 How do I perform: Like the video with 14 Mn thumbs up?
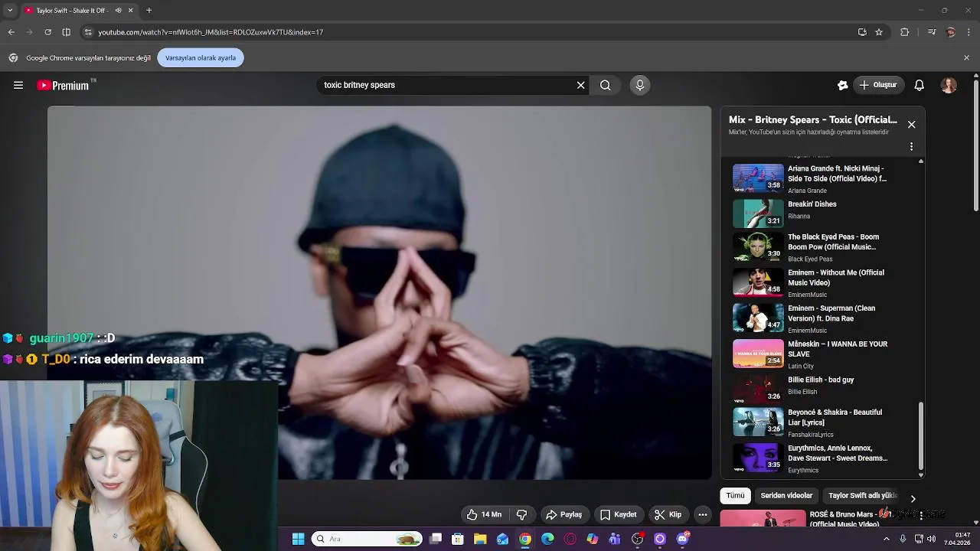pos(484,514)
